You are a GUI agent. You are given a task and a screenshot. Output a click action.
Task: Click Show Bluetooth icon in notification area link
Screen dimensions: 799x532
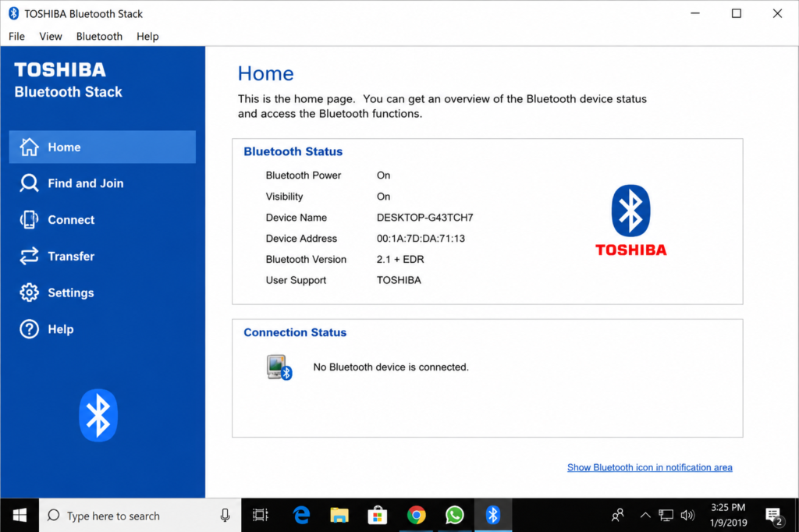(x=650, y=467)
